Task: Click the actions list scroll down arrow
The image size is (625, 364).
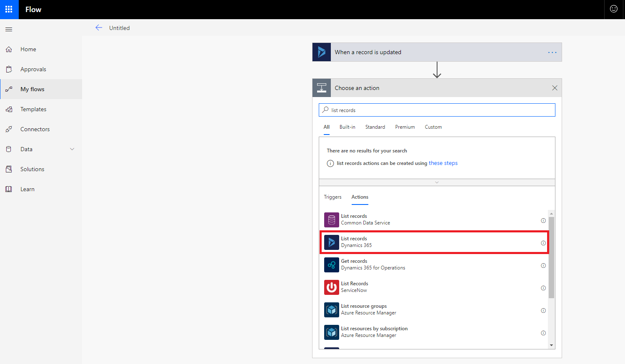Action: 552,345
